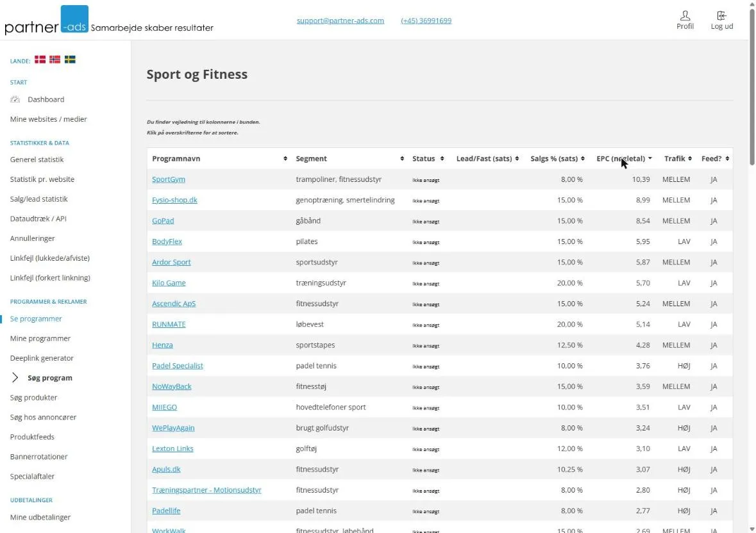Viewport: 756px width, 533px height.
Task: Sort by Salgs % (sats) column
Action: coord(583,158)
